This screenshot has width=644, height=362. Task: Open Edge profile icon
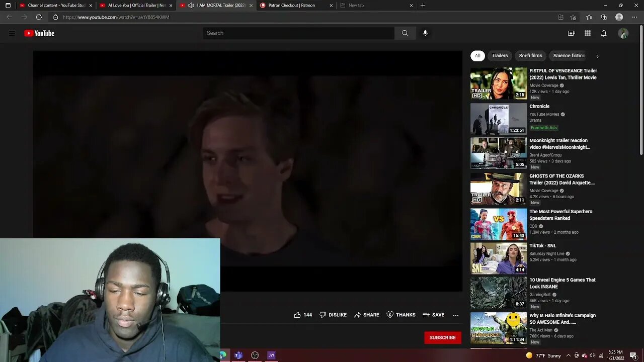click(x=619, y=17)
